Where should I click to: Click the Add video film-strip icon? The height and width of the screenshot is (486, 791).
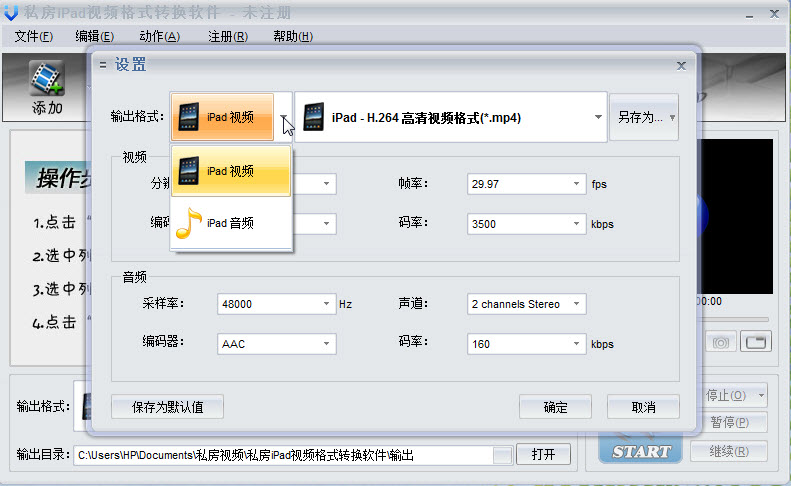tap(47, 78)
